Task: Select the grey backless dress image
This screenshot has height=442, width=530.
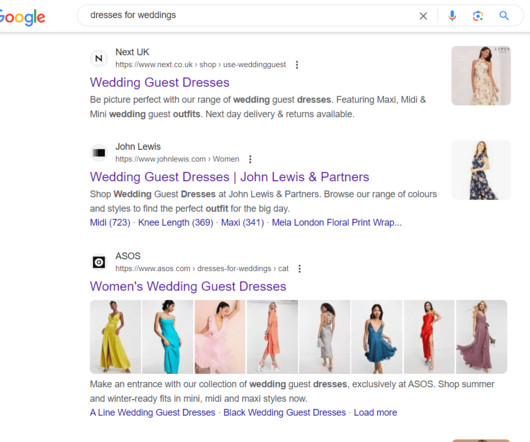Action: (324, 337)
